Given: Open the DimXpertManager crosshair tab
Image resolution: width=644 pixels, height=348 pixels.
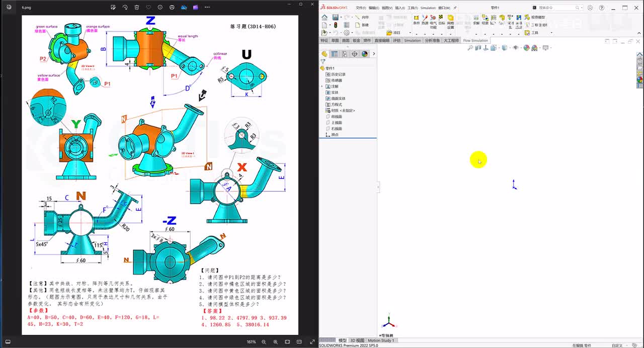Looking at the screenshot, I should (355, 54).
